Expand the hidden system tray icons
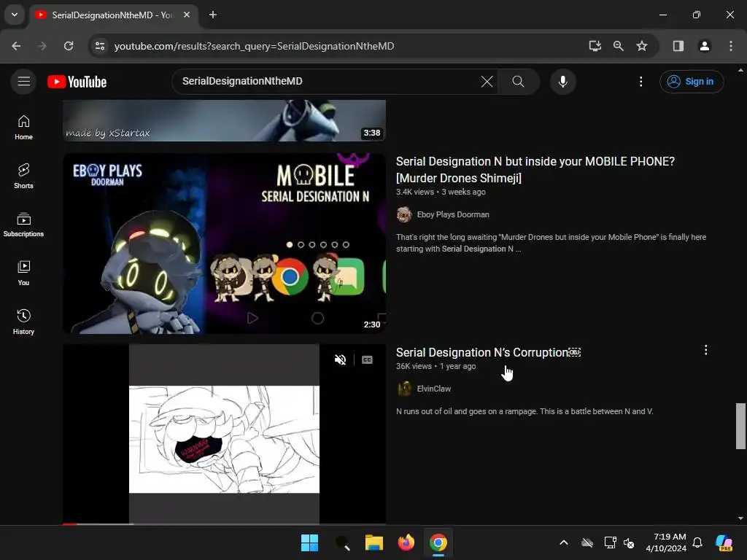Screen dimensions: 747x560 564,542
